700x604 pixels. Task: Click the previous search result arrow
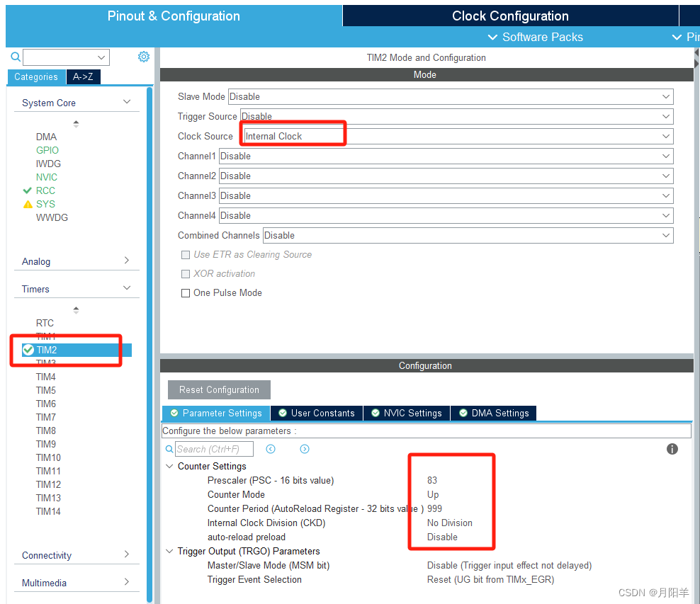(272, 448)
